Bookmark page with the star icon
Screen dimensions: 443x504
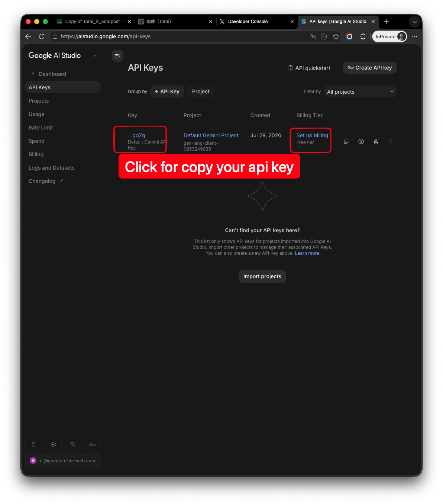(x=336, y=36)
